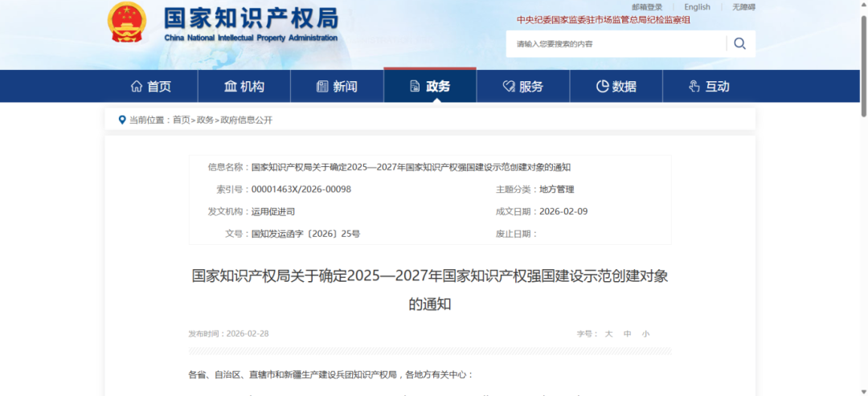
Task: Select the 政务 navigation tab
Action: point(430,86)
